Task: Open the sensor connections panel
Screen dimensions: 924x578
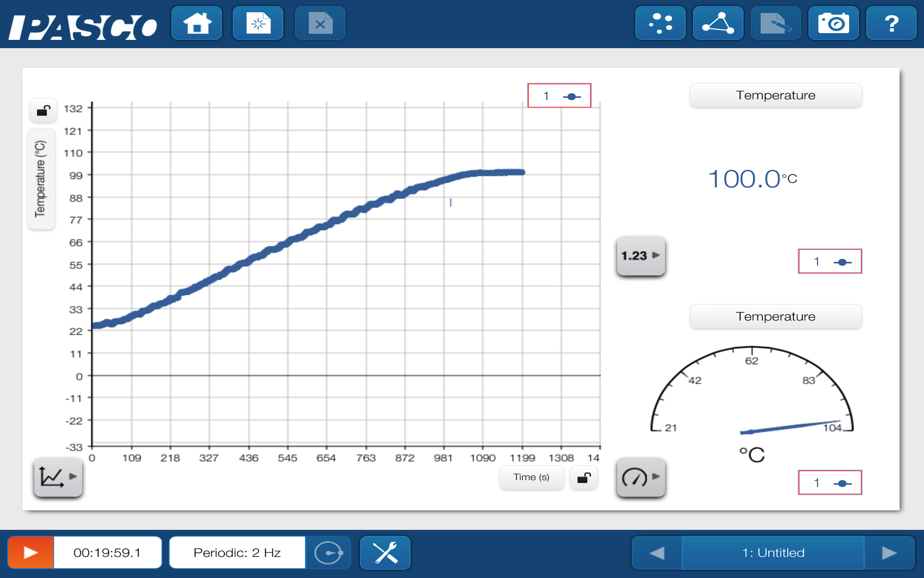Action: 718,23
